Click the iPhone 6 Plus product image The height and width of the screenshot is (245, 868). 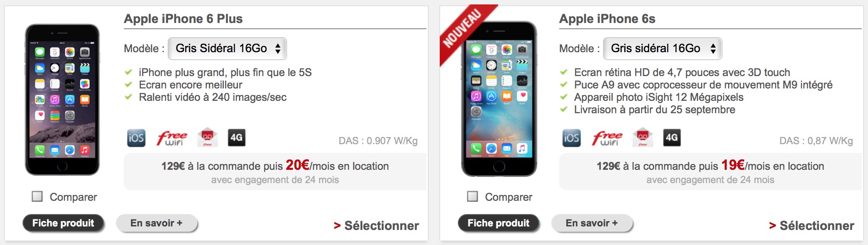tap(62, 100)
